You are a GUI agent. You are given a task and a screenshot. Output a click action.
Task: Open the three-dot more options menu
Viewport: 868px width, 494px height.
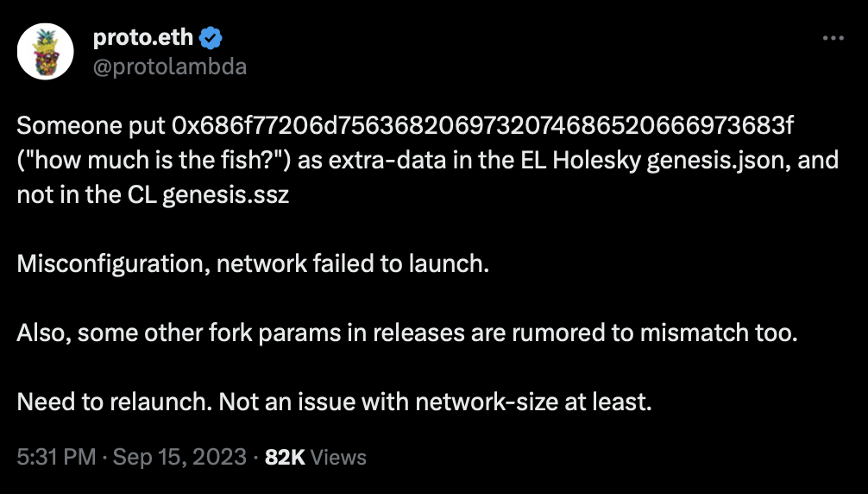click(833, 38)
